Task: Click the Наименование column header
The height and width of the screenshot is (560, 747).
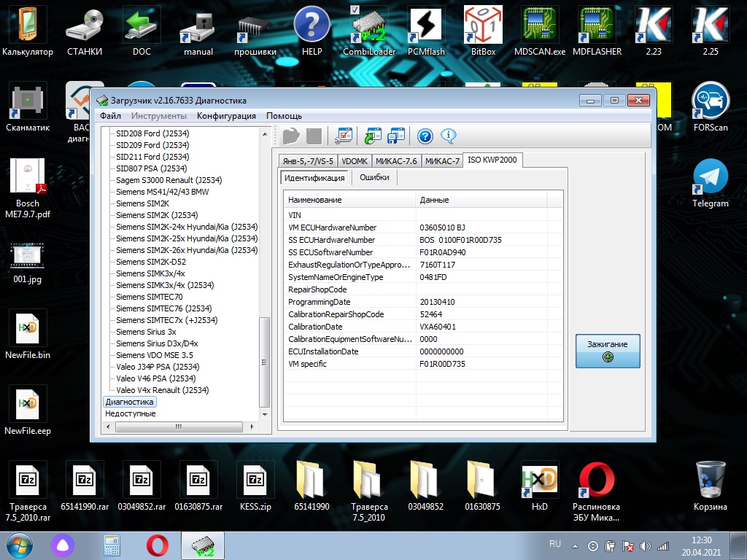Action: point(314,200)
